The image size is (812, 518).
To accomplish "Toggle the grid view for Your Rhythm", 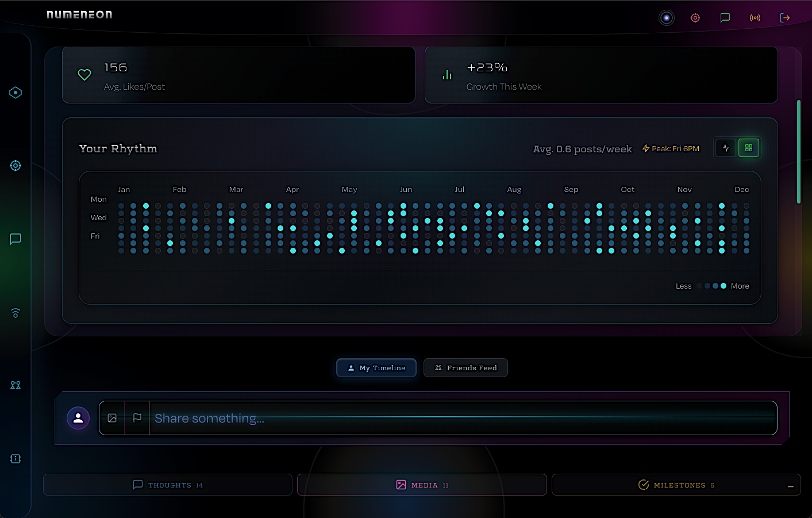I will (749, 148).
